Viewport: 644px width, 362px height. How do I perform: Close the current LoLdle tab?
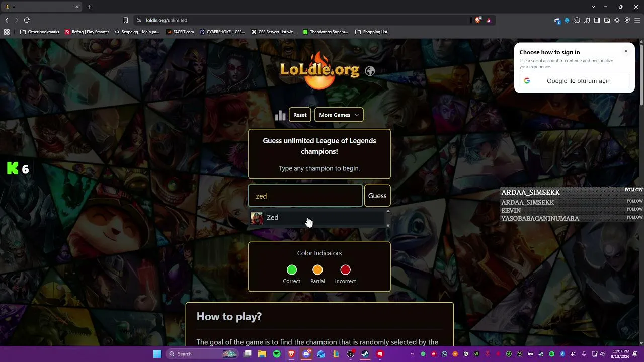point(76,7)
